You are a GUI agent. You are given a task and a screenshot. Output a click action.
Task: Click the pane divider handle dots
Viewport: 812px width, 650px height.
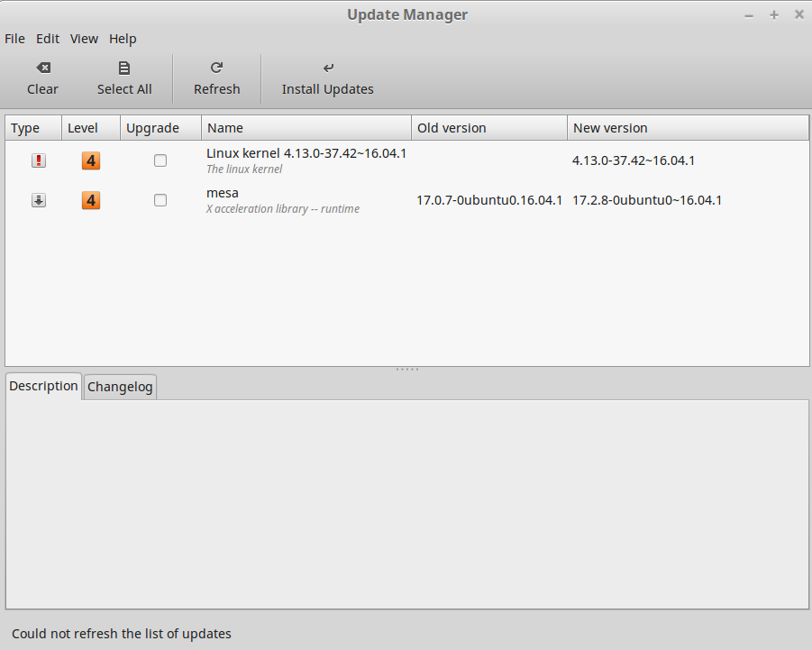coord(407,370)
